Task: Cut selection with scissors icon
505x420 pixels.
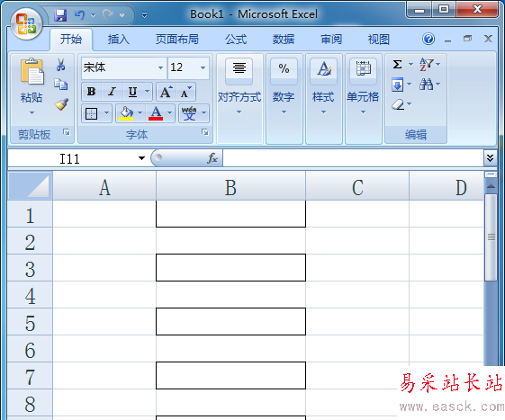Action: point(60,65)
